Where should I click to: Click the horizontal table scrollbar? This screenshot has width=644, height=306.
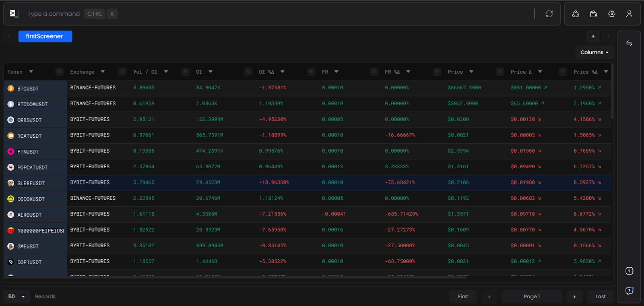(x=235, y=277)
